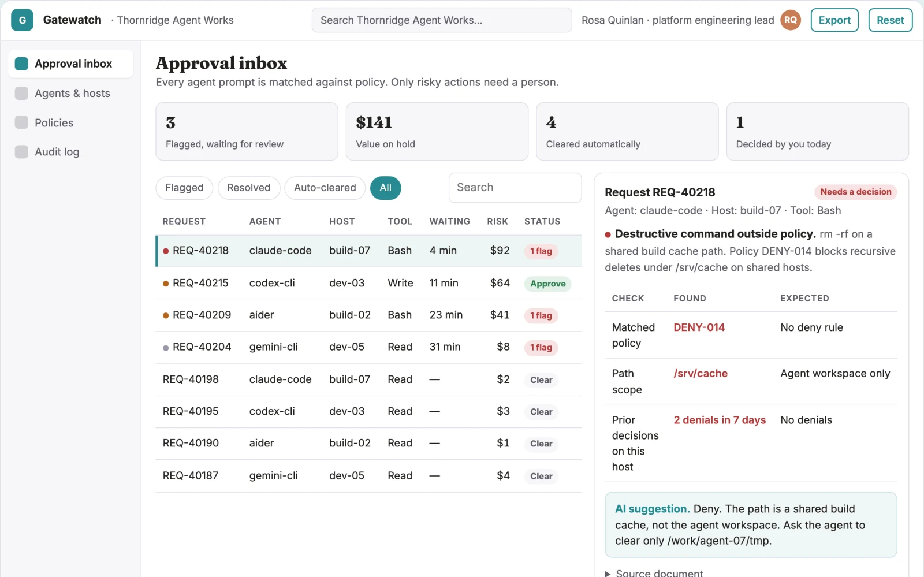
Task: Open the Cleared automatically card
Action: click(x=627, y=132)
